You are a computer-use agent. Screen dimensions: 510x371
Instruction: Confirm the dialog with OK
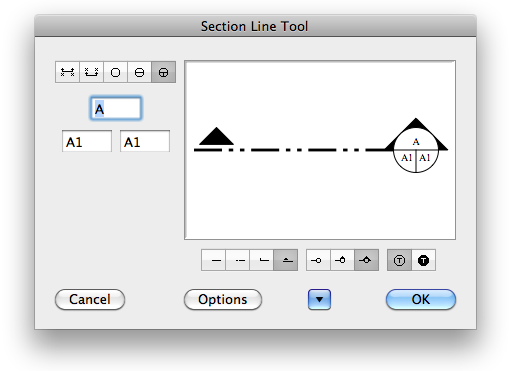421,299
